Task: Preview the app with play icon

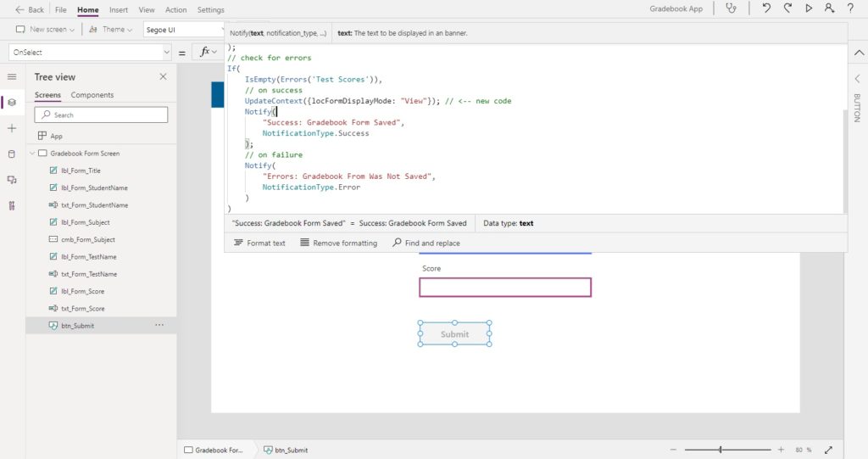Action: [x=809, y=8]
